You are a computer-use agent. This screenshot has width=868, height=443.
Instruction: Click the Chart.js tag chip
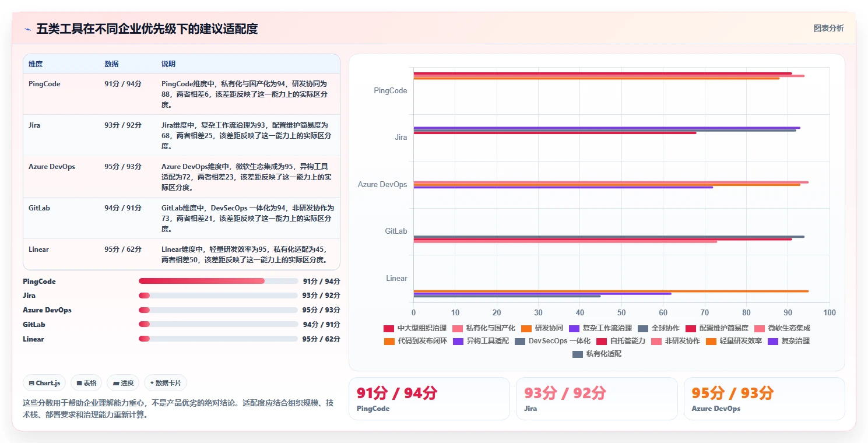click(x=44, y=383)
